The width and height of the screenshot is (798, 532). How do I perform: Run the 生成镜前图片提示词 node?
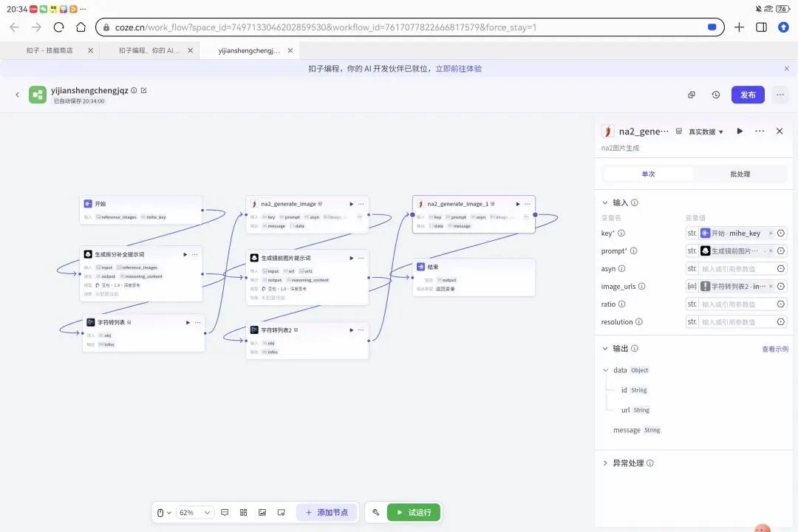(351, 258)
